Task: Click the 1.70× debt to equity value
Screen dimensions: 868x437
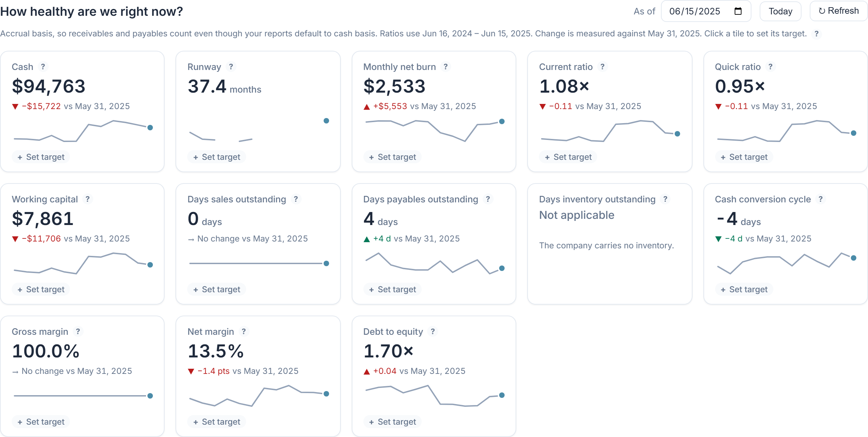Action: tap(388, 351)
